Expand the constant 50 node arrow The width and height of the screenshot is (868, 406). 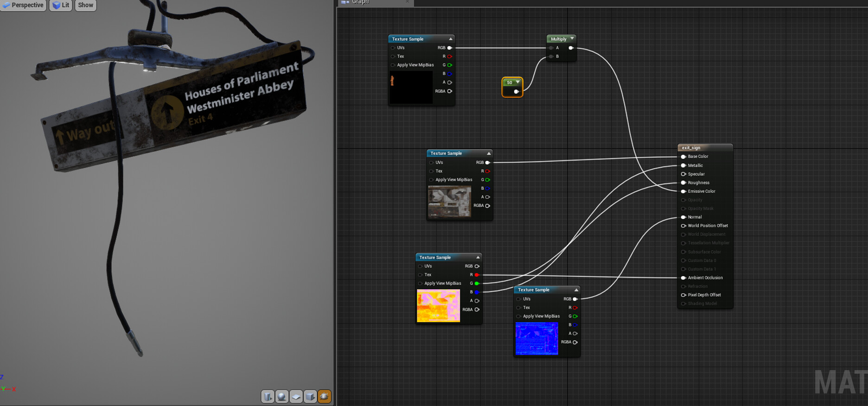[517, 82]
